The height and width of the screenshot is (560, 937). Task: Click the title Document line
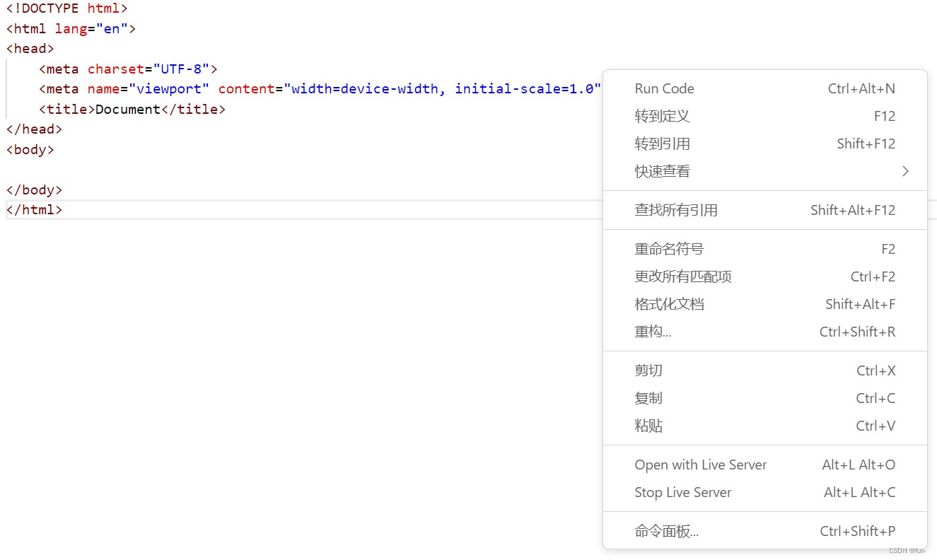132,109
